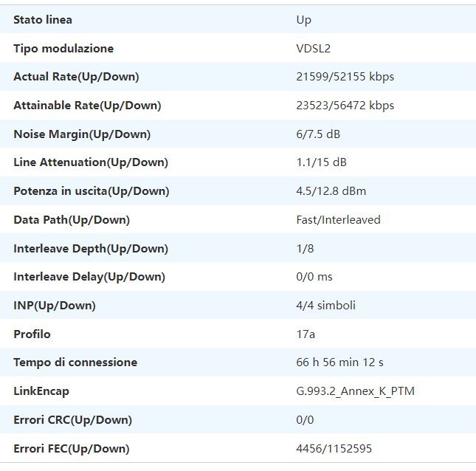Click the Attainable Rate value 23523/56472 kbps
Viewport: 476px width, 471px height.
click(345, 106)
